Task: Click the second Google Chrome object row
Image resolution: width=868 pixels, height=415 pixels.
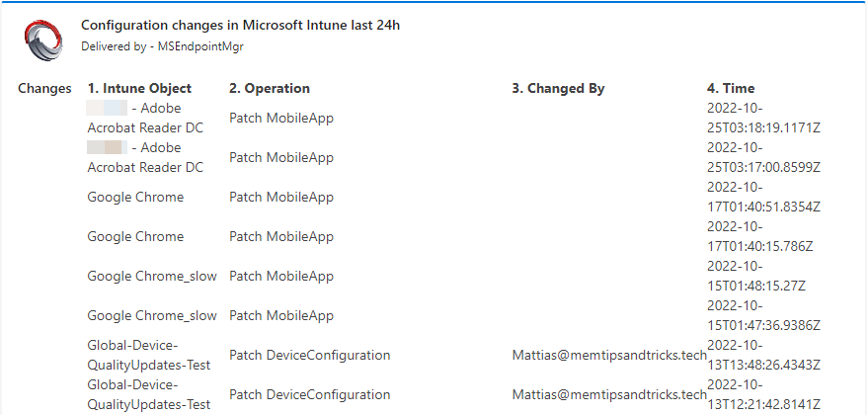Action: pyautogui.click(x=135, y=236)
